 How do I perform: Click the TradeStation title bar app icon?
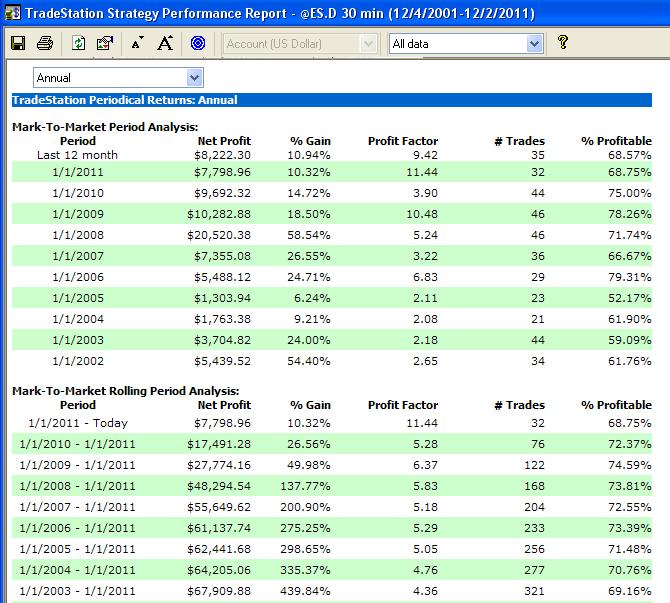13,13
